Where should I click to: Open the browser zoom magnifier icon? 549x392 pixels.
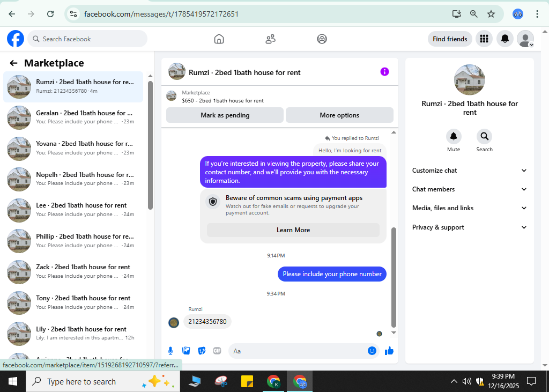pos(473,14)
